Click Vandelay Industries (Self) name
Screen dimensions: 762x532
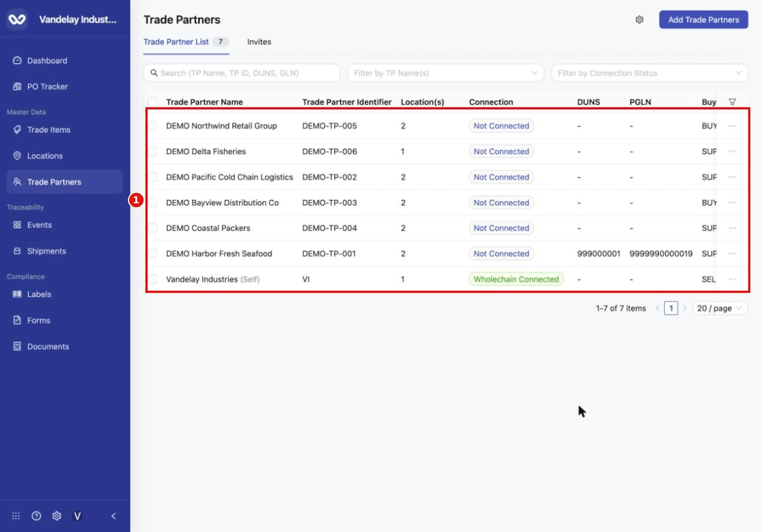click(x=213, y=279)
